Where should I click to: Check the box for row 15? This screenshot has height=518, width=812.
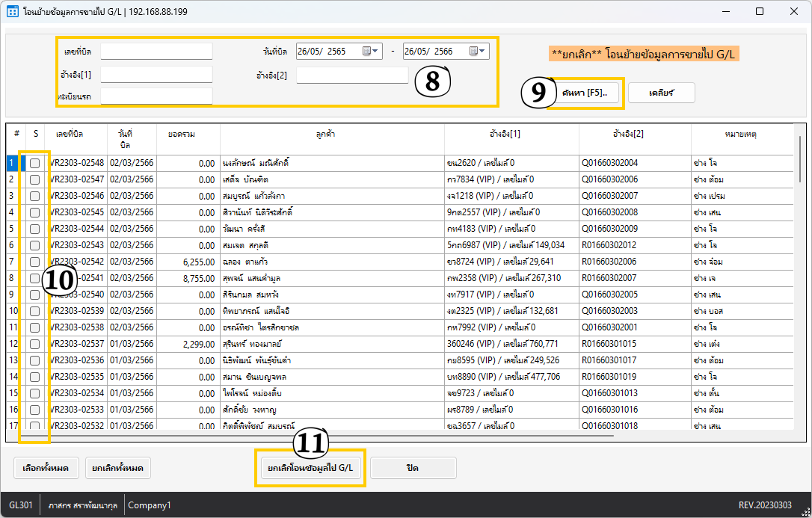[x=35, y=393]
